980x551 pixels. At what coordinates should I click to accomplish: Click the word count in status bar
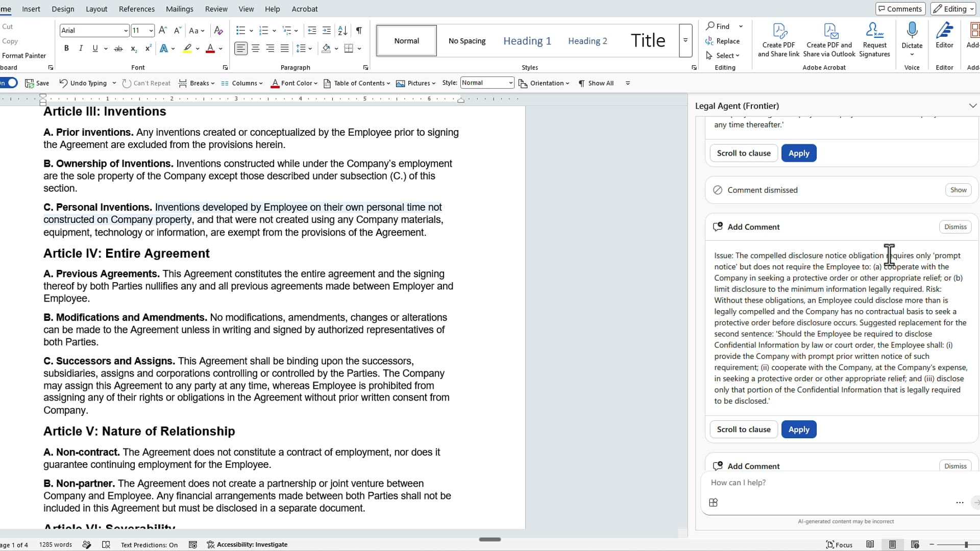coord(55,544)
